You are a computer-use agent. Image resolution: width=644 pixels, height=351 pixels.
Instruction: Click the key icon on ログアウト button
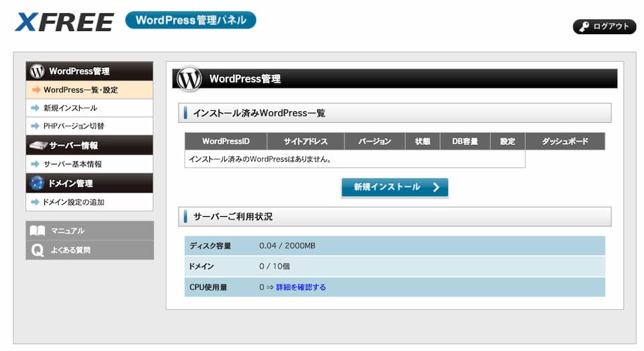coord(584,27)
